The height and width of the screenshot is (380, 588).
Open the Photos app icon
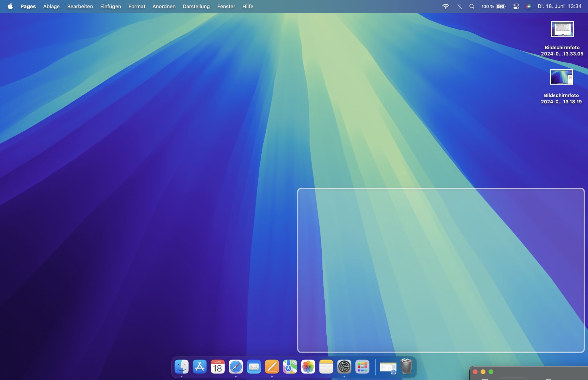[x=308, y=367]
